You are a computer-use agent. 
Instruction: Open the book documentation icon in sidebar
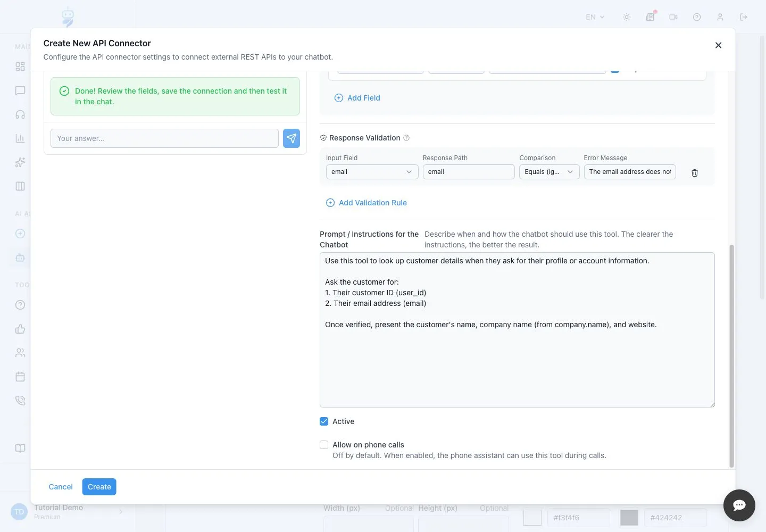click(20, 448)
